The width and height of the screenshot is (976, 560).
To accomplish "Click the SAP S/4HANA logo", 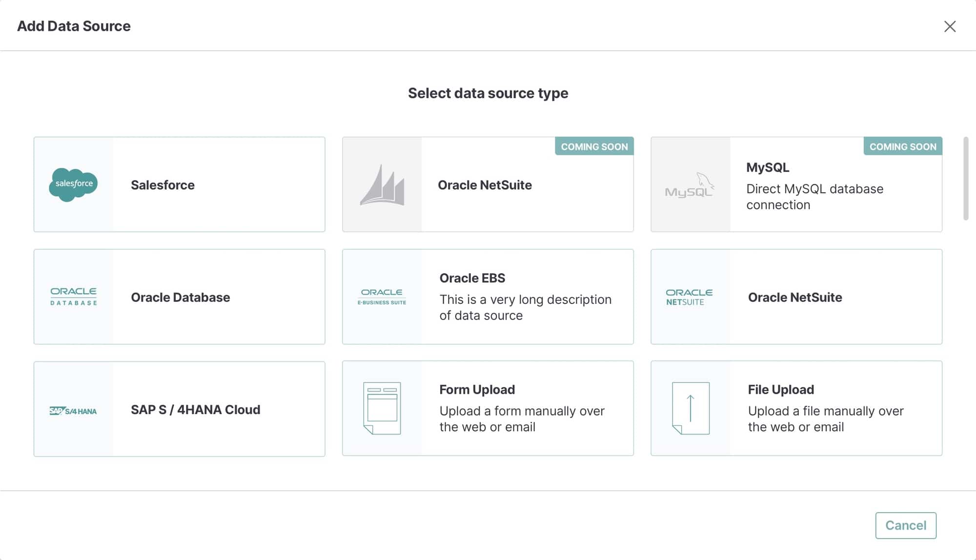I will point(72,410).
